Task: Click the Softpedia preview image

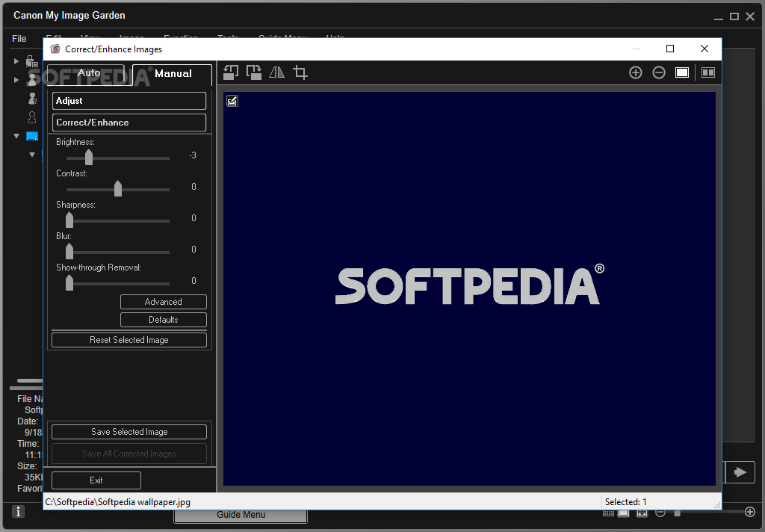Action: [x=469, y=289]
